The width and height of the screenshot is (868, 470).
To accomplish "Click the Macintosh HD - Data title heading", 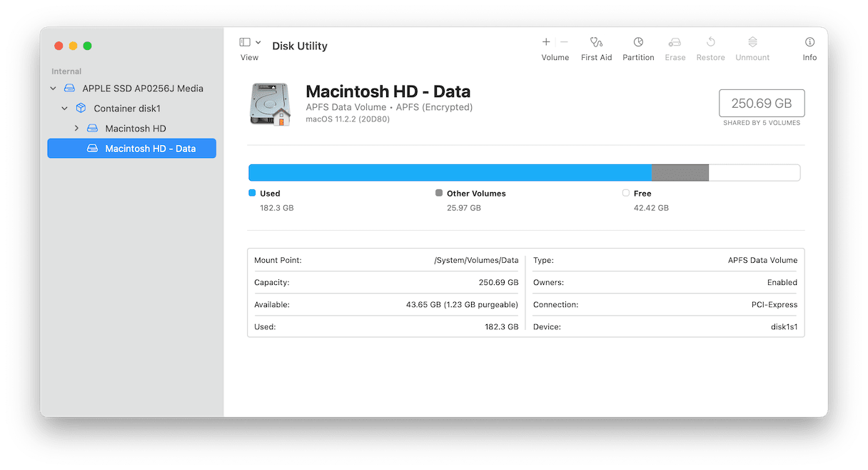I will pyautogui.click(x=388, y=91).
